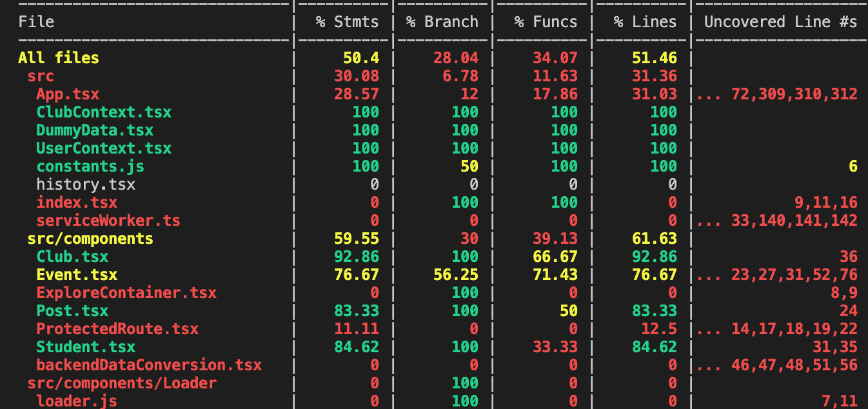Click the 56.25 branch value for Event.tsx
868x409 pixels.
(x=456, y=275)
